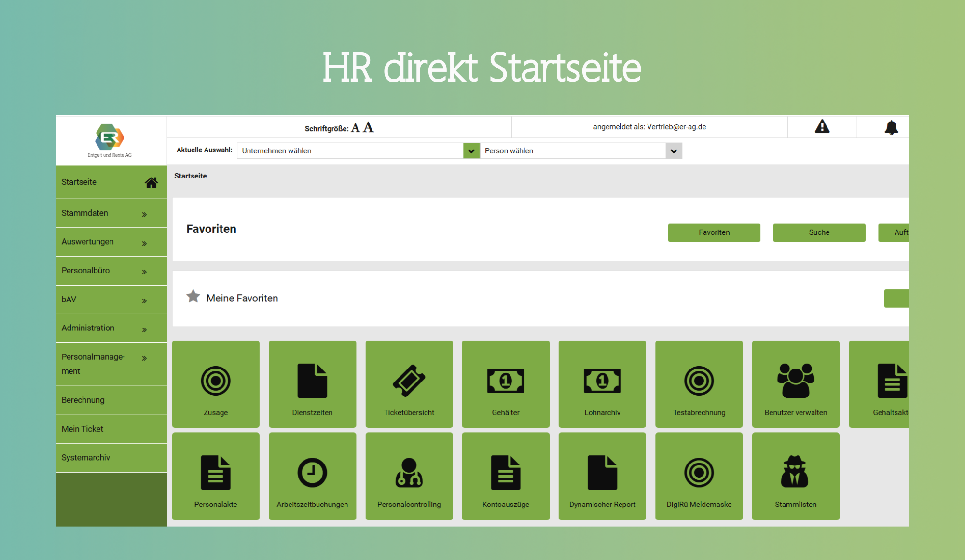This screenshot has width=965, height=560.
Task: Open the DigiRü Meldemaske tile
Action: coord(699,475)
